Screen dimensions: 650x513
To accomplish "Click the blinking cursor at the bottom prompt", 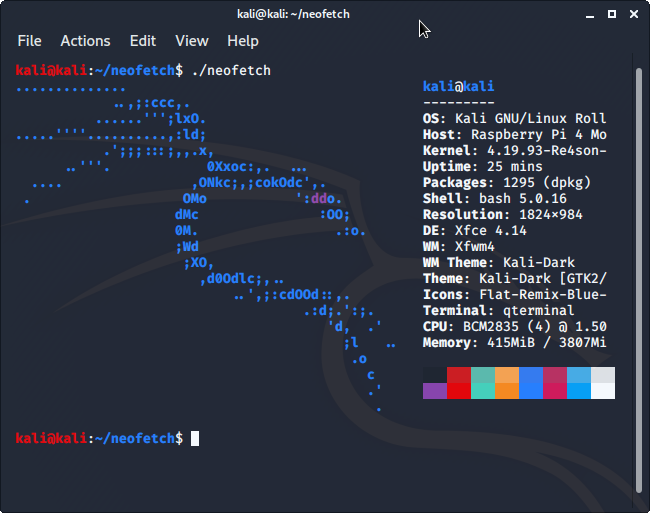I will 195,438.
